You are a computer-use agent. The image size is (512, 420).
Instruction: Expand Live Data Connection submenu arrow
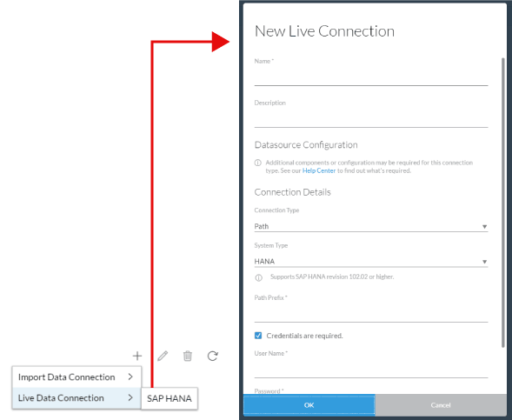(x=130, y=397)
